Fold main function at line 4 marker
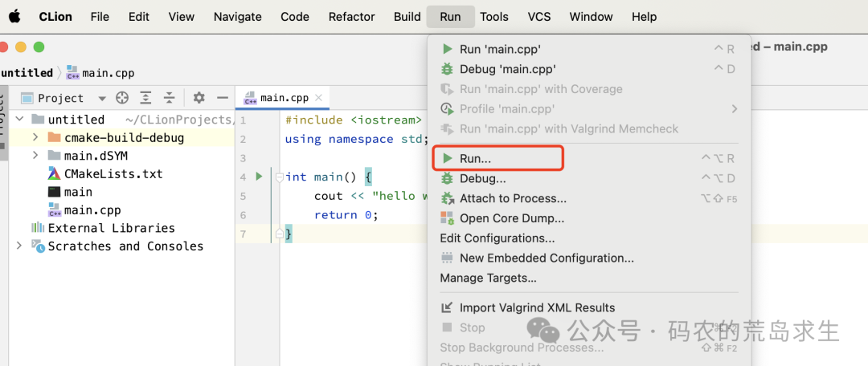868x366 pixels. (x=280, y=177)
